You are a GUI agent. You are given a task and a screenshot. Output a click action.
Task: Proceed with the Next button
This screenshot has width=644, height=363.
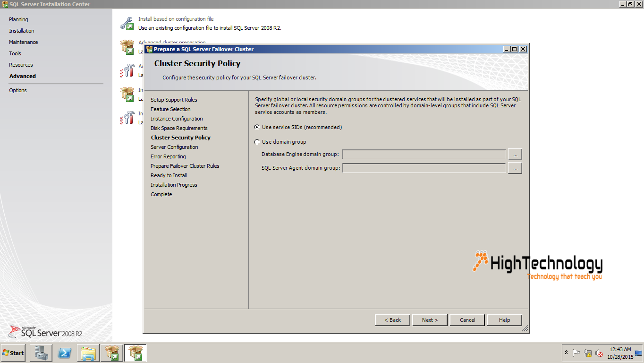(x=430, y=320)
